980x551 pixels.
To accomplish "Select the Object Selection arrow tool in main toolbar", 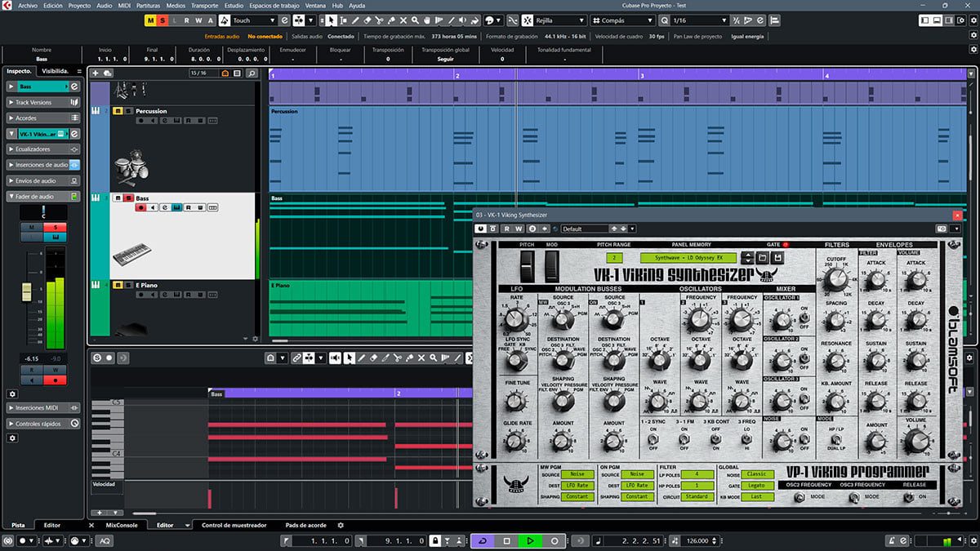I will coord(332,20).
